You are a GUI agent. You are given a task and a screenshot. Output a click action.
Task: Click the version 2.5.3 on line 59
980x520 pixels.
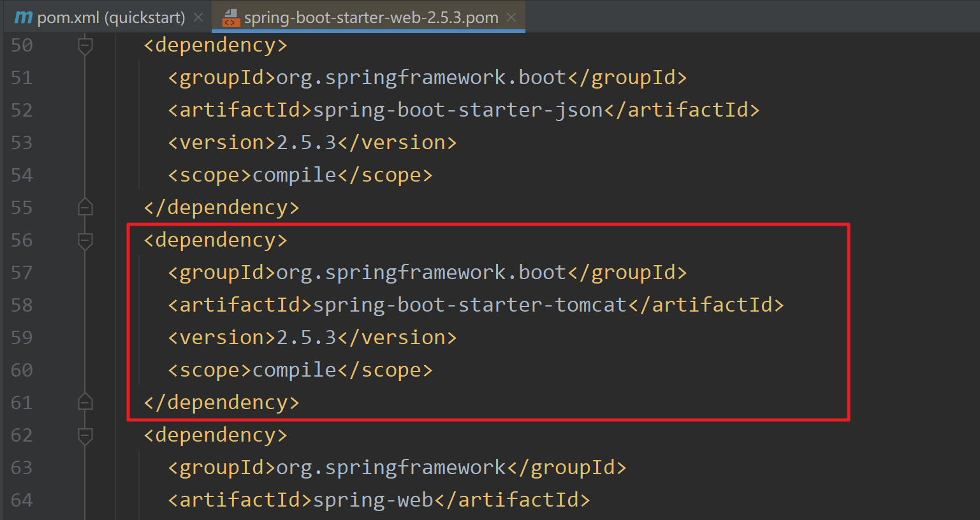pos(306,338)
